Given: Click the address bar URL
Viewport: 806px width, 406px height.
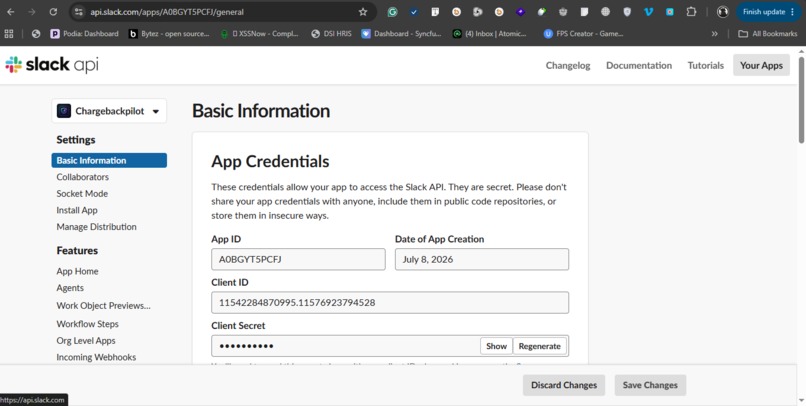Looking at the screenshot, I should click(167, 12).
